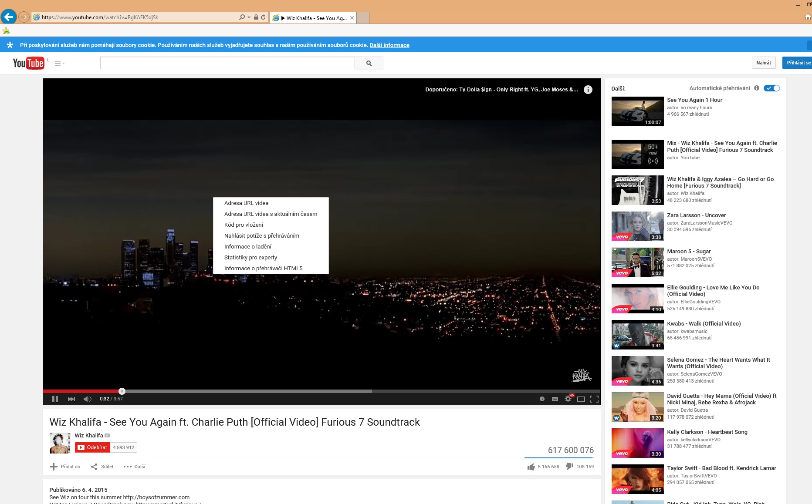This screenshot has width=812, height=504.
Task: Open the player settings gear icon
Action: [568, 399]
